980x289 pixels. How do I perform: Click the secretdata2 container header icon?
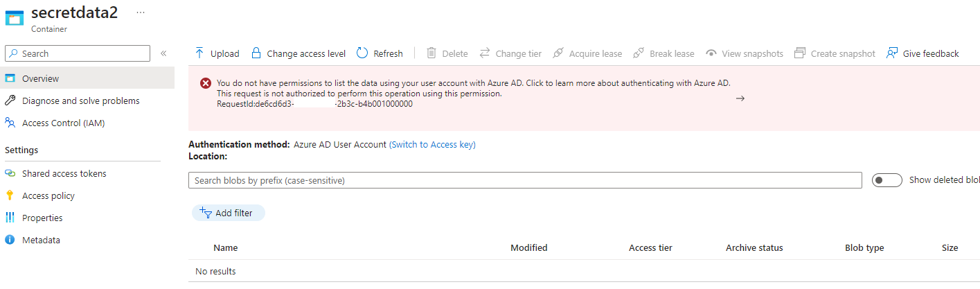(x=14, y=17)
